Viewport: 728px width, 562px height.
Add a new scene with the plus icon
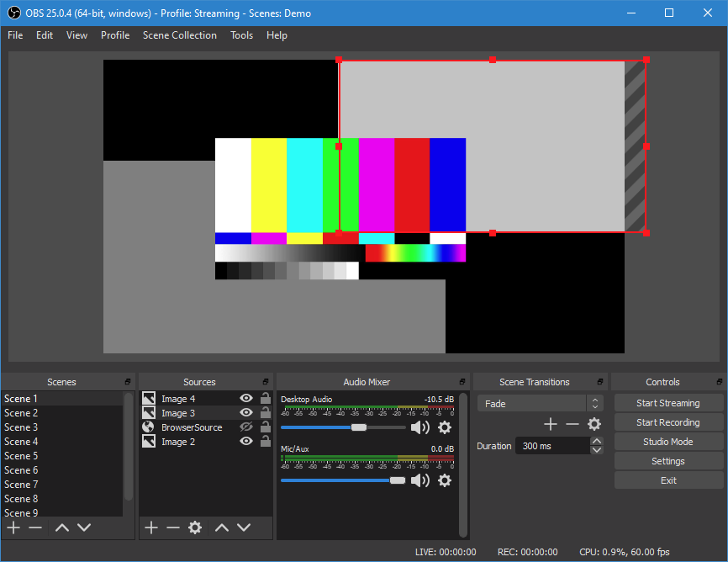coord(13,528)
